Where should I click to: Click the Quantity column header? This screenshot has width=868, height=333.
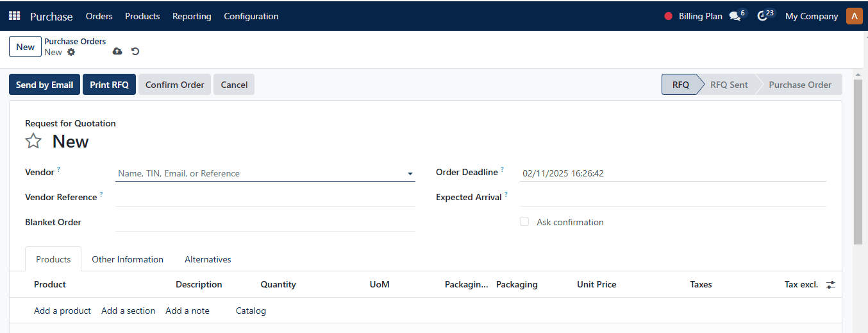click(x=278, y=284)
